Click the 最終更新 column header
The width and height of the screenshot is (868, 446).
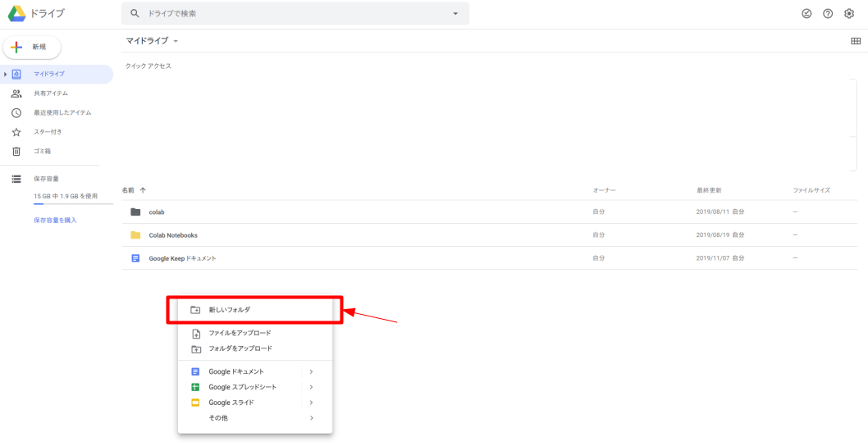coord(709,190)
